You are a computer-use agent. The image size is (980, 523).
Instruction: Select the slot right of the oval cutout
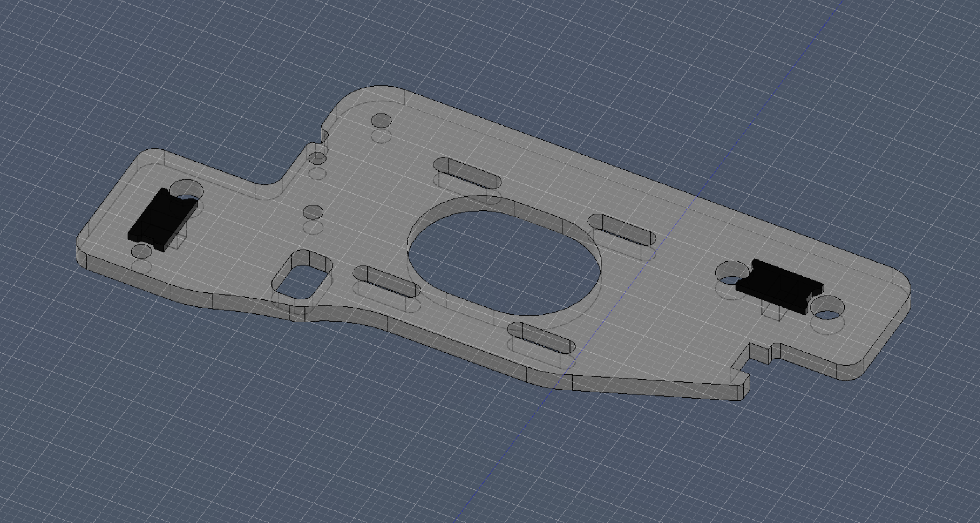(623, 229)
